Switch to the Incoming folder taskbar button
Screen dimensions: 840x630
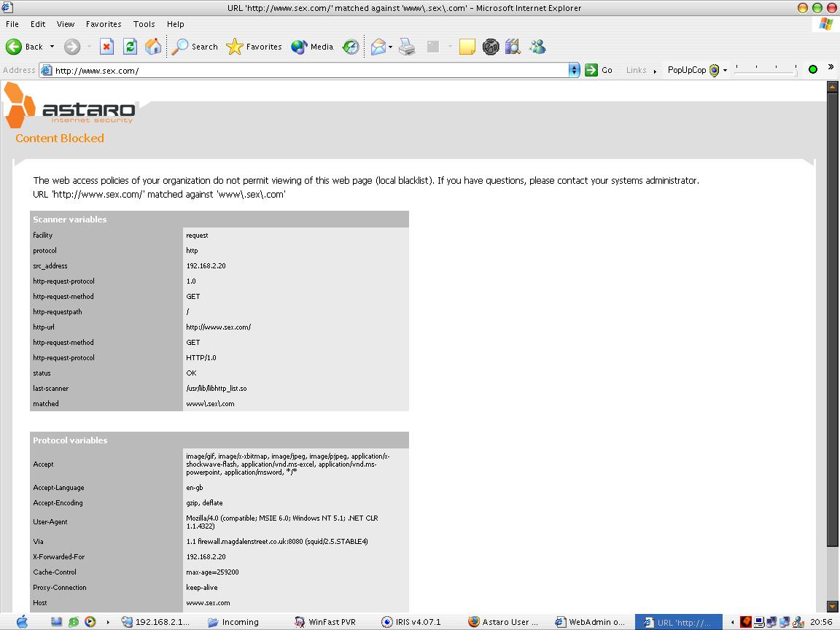click(233, 622)
